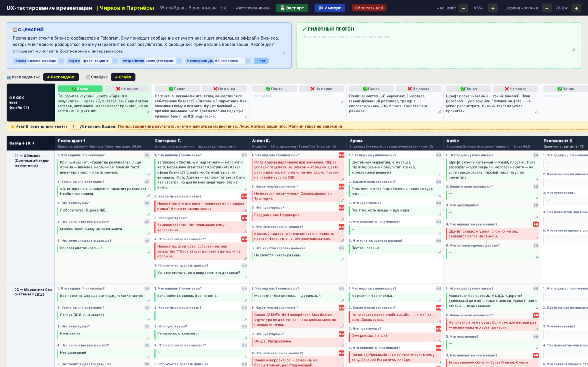
Task: Toggle red ФИ badge on Антон К. slide 02 question 2
Action: pos(341,307)
